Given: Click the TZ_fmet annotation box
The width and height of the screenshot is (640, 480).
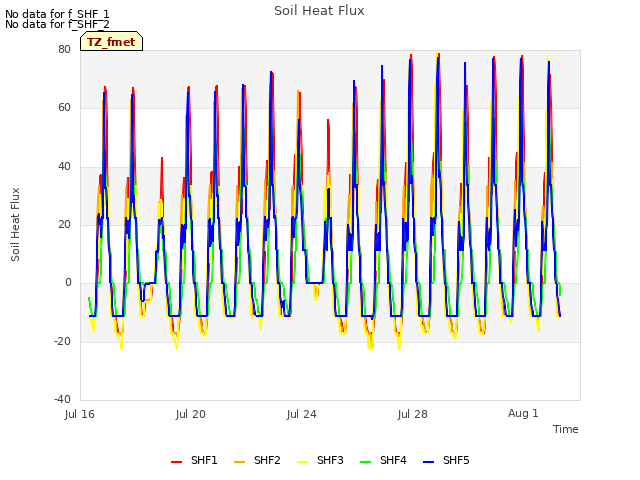Looking at the screenshot, I should [111, 41].
